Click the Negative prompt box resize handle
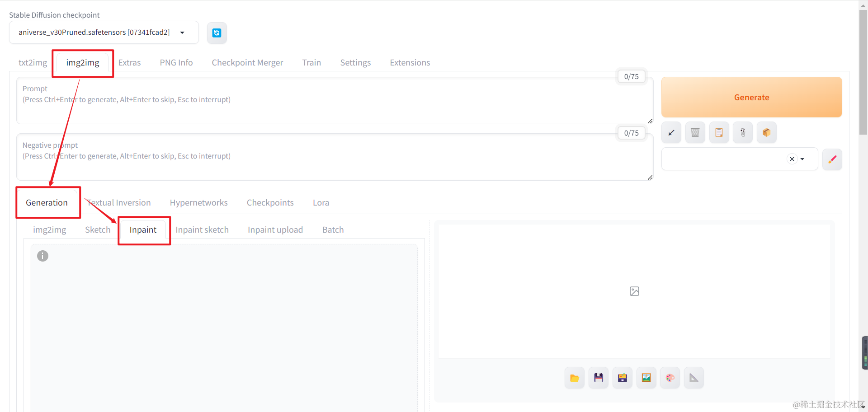868x412 pixels. coord(650,178)
